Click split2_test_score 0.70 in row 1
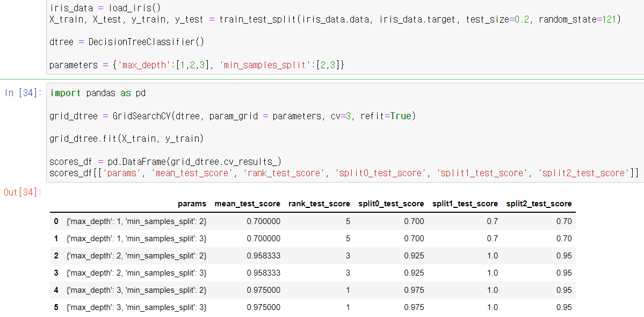Viewport: 644px width, 317px height. tap(565, 239)
